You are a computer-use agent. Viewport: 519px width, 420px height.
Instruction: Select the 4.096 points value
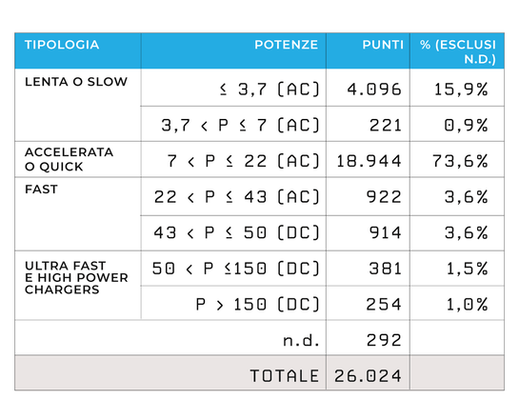coord(374,90)
